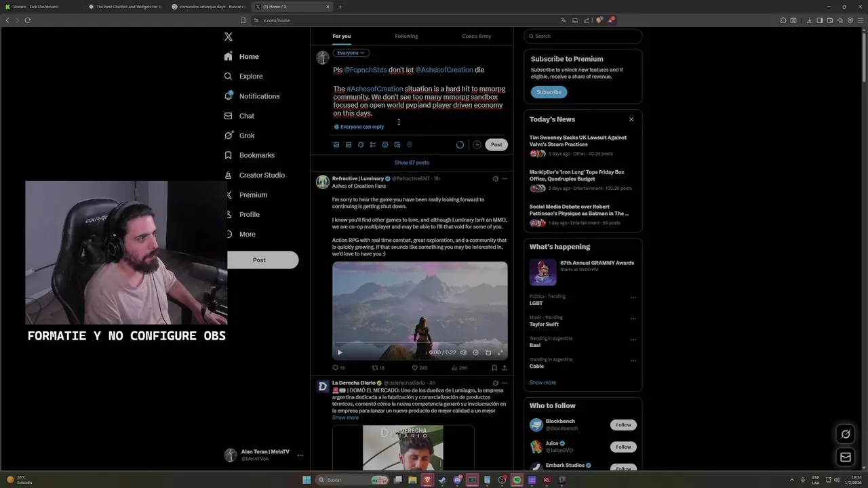This screenshot has height=488, width=868.
Task: Click in the draft post text area
Action: pos(419,91)
